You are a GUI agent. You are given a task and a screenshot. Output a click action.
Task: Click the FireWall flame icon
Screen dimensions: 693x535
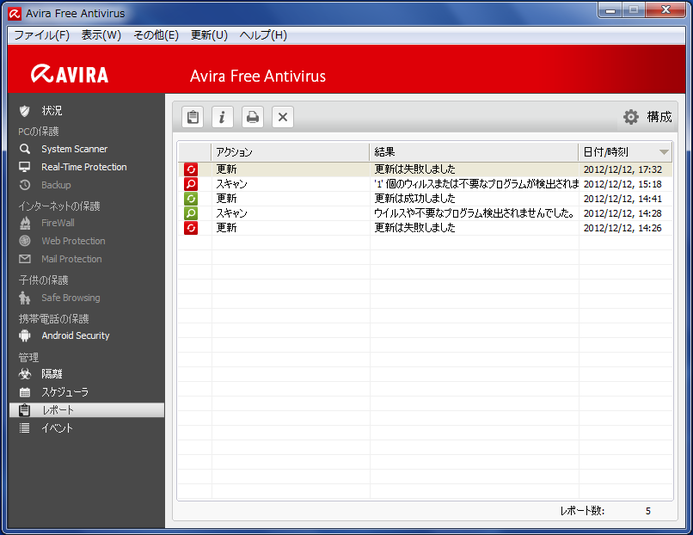(25, 223)
